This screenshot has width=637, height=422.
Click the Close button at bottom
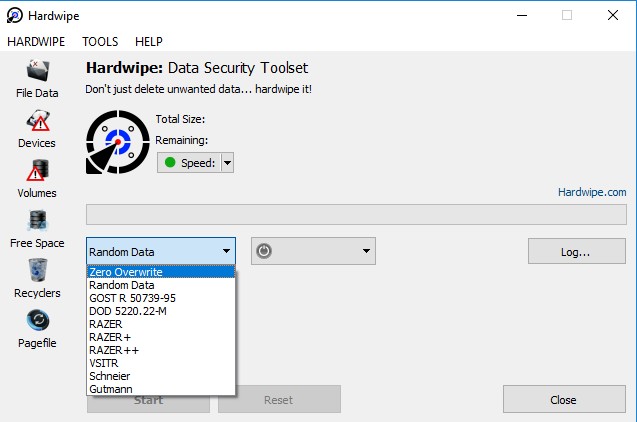(x=564, y=400)
